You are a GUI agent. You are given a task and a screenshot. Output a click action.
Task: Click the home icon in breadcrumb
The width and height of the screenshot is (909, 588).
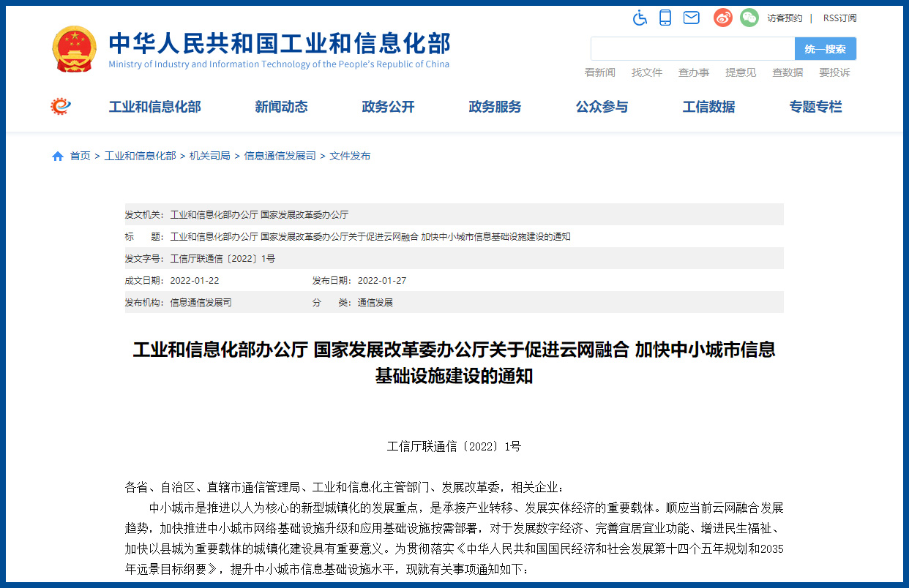pyautogui.click(x=58, y=156)
